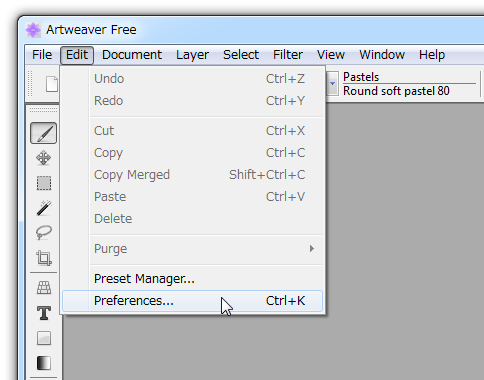Select the Crop tool
Viewport: 484px width, 380px height.
click(44, 258)
